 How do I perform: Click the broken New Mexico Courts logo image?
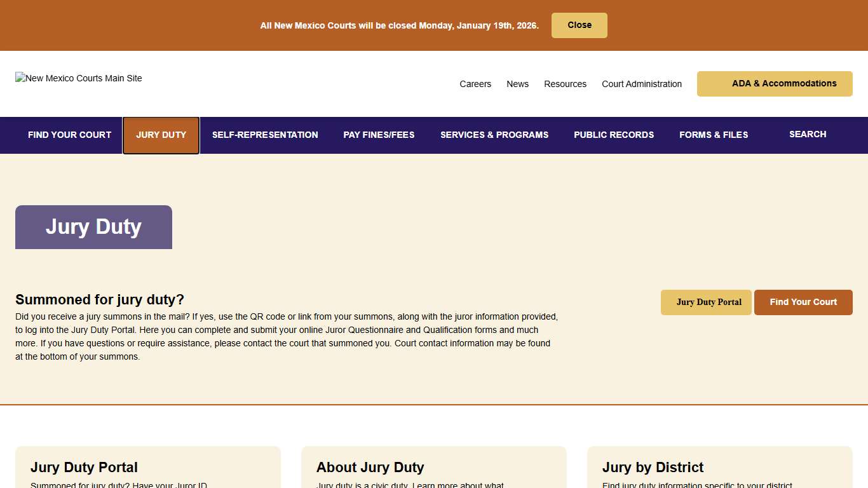pyautogui.click(x=78, y=78)
